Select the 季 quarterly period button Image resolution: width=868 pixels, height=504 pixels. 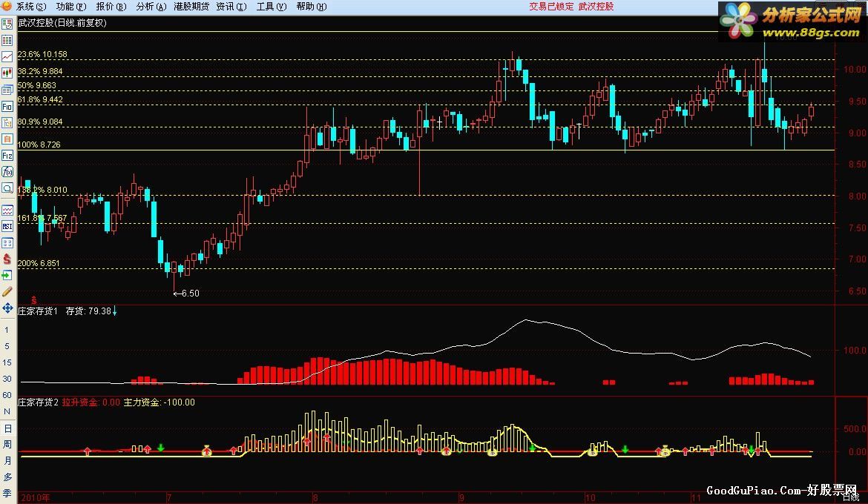pyautogui.click(x=7, y=493)
